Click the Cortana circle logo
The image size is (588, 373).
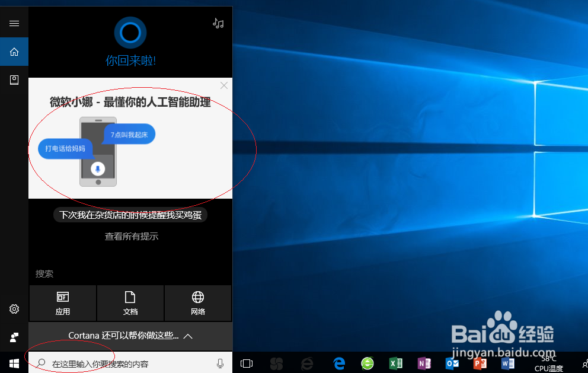tap(130, 33)
